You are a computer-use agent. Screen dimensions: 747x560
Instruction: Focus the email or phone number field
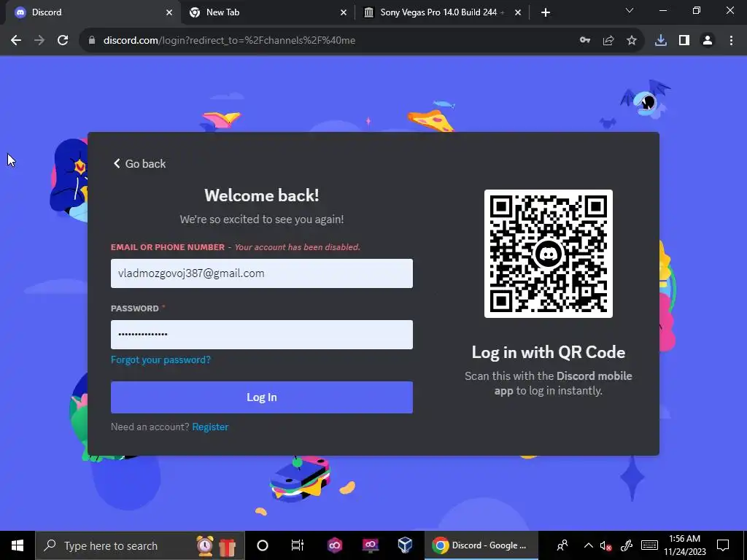point(262,273)
